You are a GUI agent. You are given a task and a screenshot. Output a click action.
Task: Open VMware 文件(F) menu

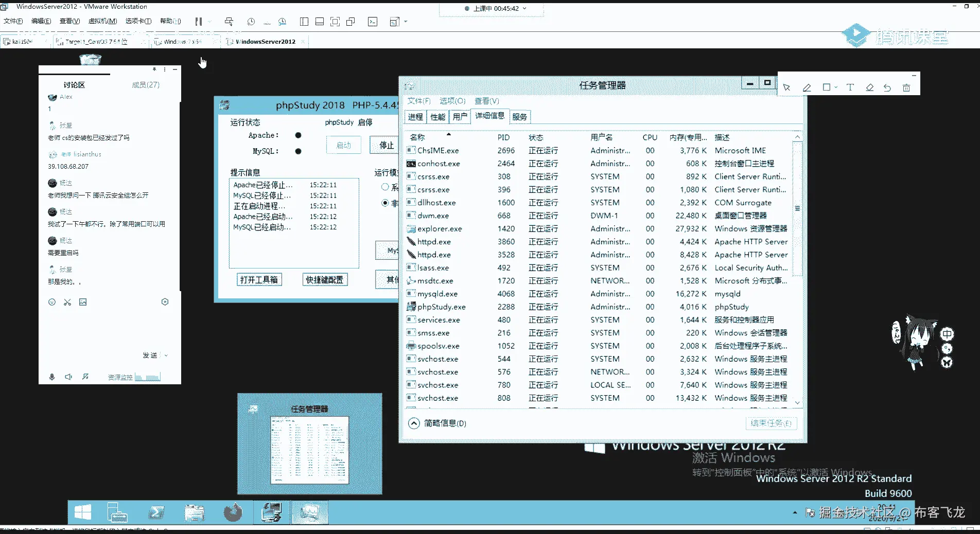point(13,21)
